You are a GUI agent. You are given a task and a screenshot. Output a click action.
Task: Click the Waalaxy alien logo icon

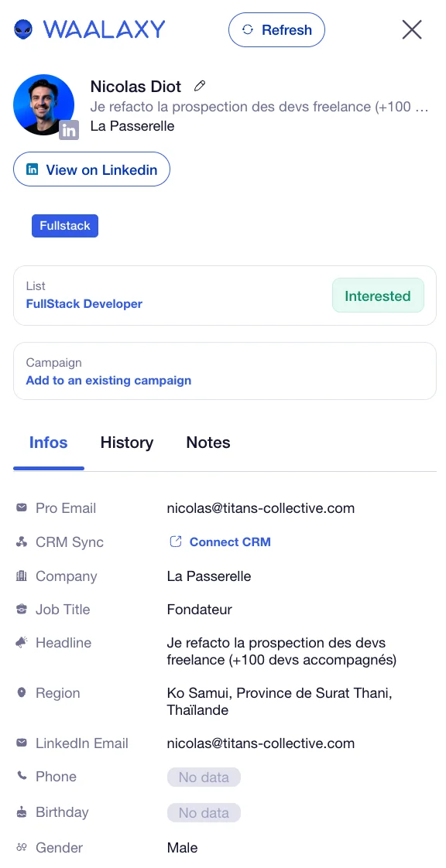(23, 29)
